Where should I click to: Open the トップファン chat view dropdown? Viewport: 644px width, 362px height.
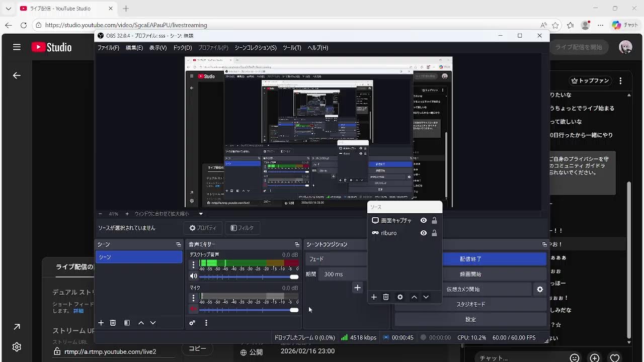click(591, 80)
